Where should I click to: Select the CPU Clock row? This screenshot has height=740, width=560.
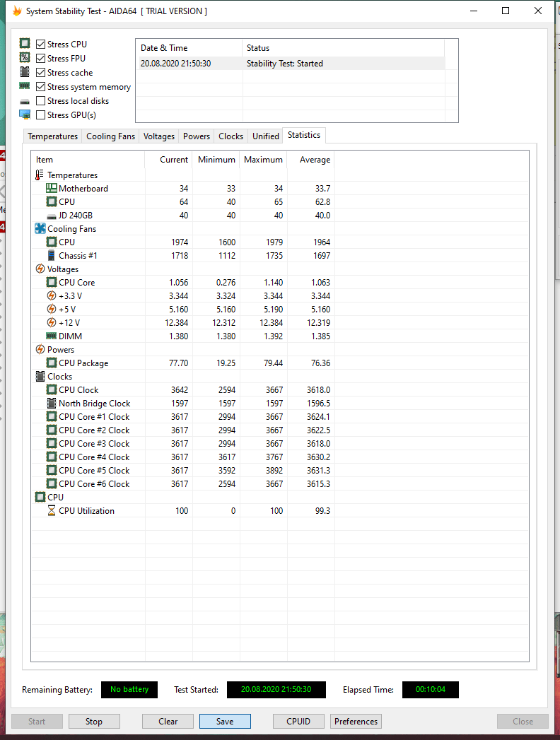pos(182,390)
